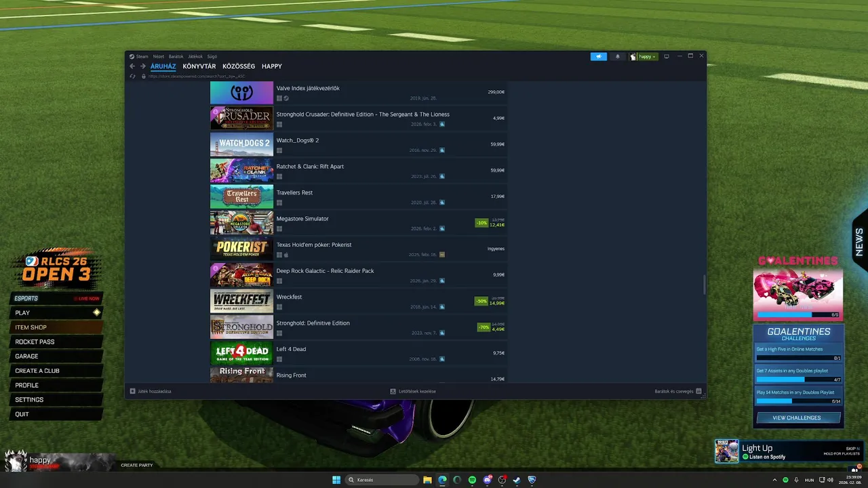The height and width of the screenshot is (488, 868).
Task: Click Stronghold: Definitive Edition title text
Action: tap(313, 323)
